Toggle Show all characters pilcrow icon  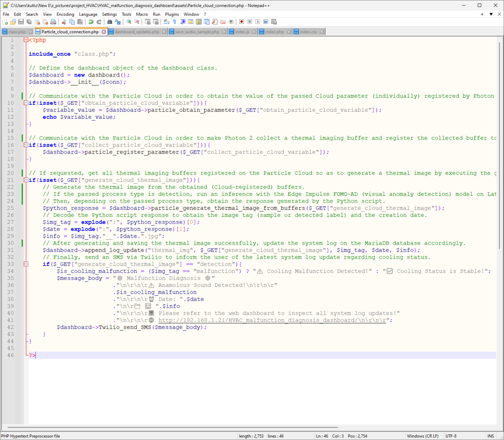coord(175,22)
